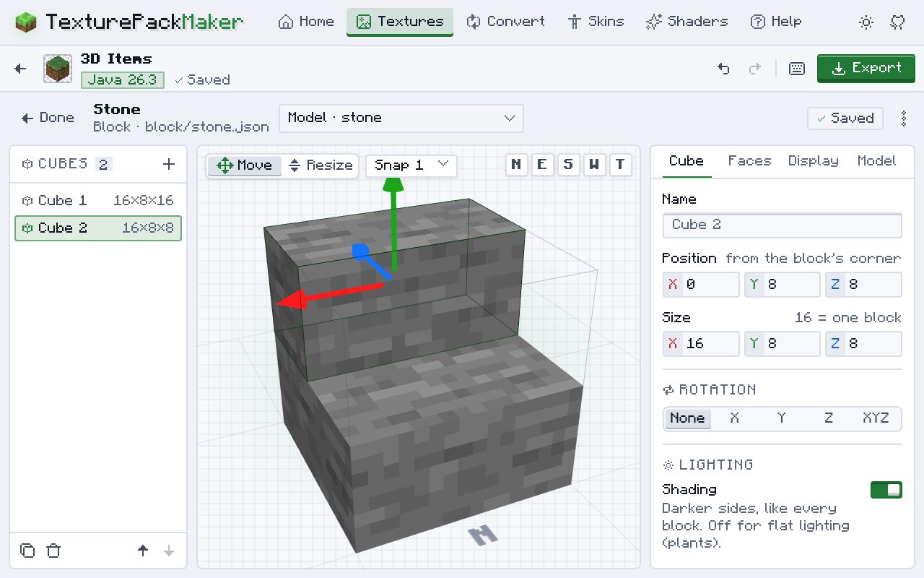The image size is (924, 578).
Task: Open the Snap 1 dropdown
Action: [x=411, y=165]
